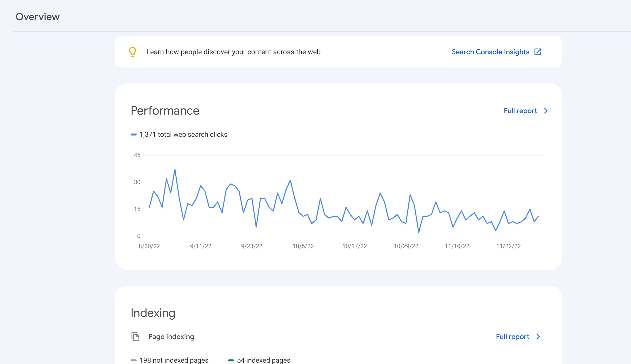The image size is (631, 364).
Task: Click the chart's lowest dip near 10/29/22
Action: click(419, 232)
